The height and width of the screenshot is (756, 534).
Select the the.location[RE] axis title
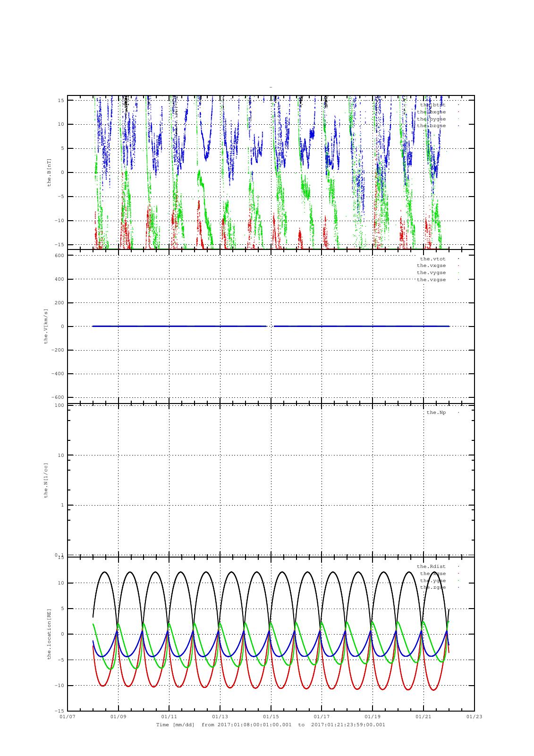pos(49,634)
